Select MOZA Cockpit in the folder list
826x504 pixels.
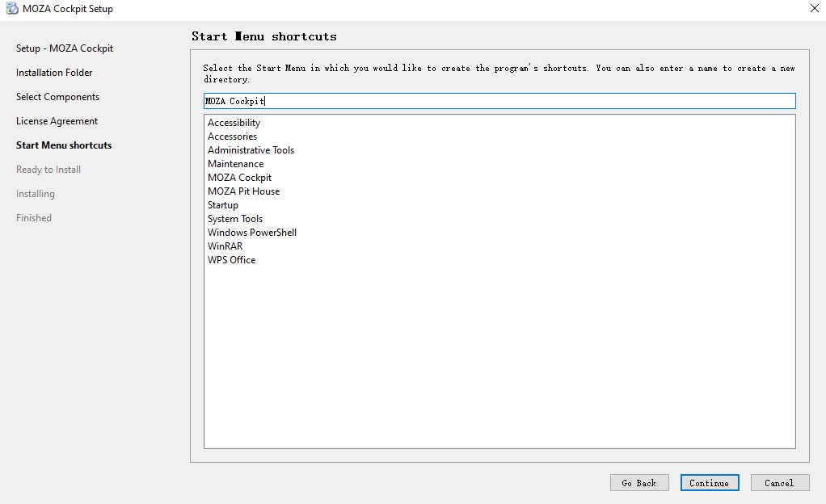(240, 178)
